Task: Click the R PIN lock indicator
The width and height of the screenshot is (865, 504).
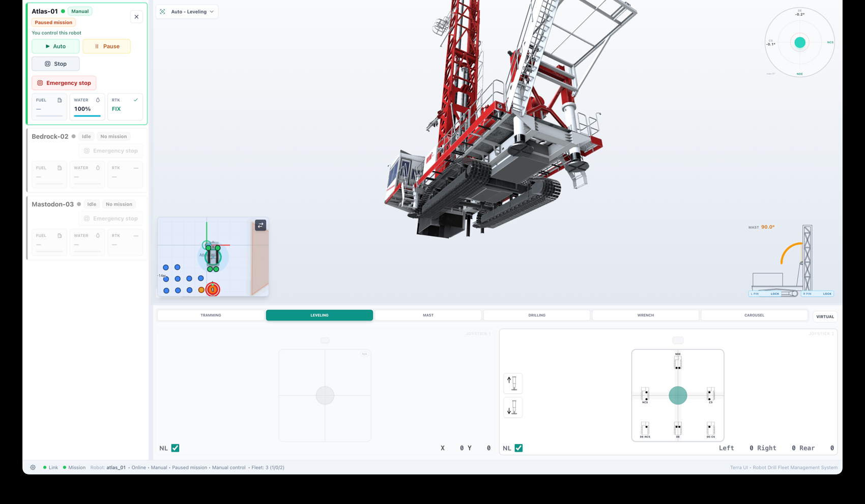Action: pyautogui.click(x=817, y=293)
